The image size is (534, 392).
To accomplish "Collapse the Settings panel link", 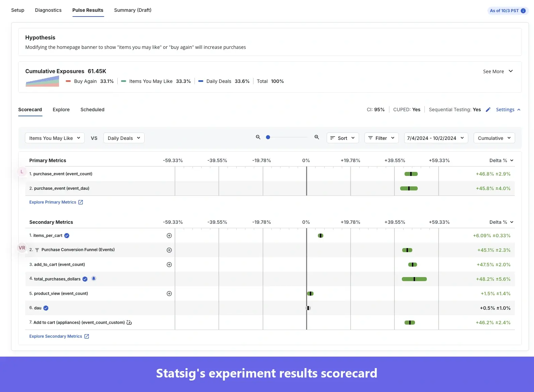I will [x=508, y=110].
